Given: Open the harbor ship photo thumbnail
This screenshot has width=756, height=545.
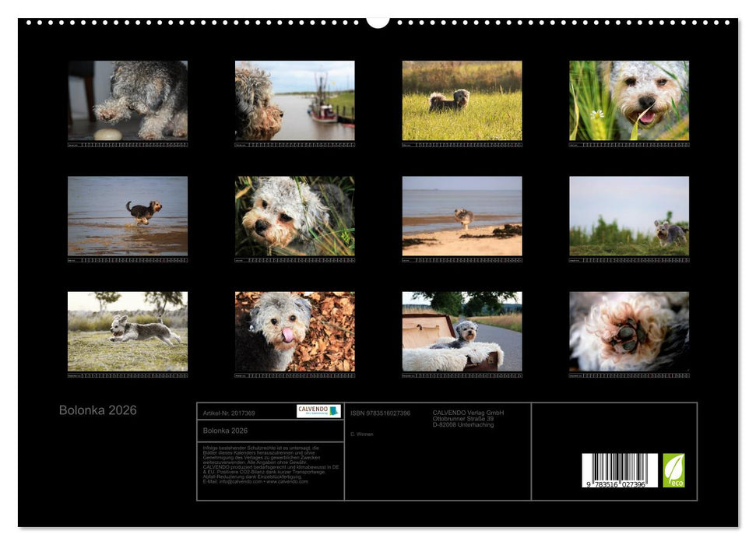Looking at the screenshot, I should [296, 101].
